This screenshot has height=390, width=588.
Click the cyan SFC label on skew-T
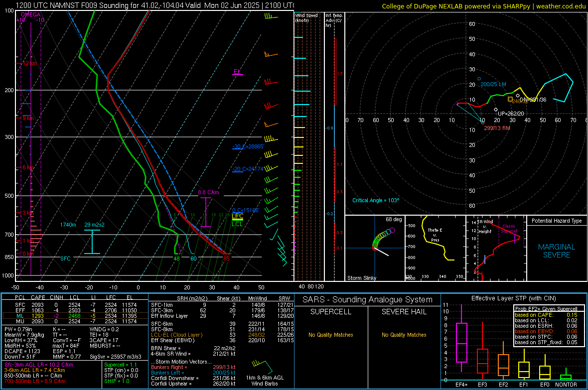click(65, 259)
